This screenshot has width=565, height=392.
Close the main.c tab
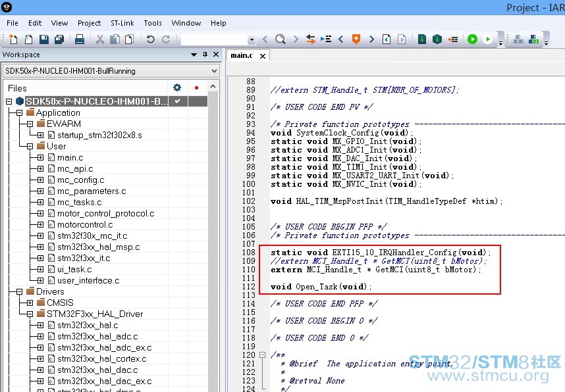pos(263,56)
